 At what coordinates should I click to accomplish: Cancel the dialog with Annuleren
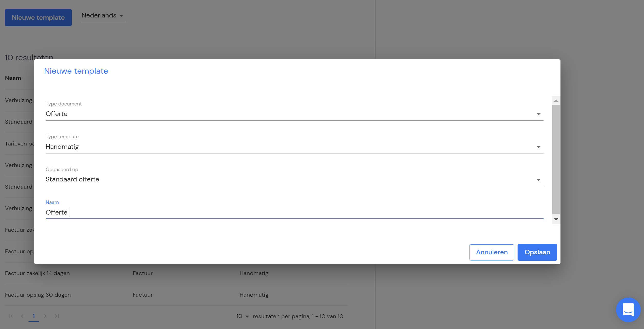492,252
